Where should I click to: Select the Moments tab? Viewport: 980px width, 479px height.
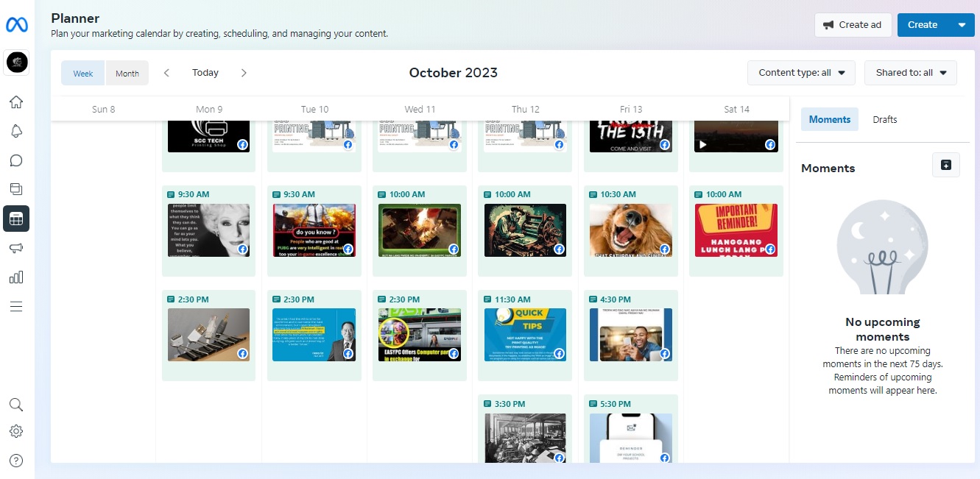pos(830,119)
